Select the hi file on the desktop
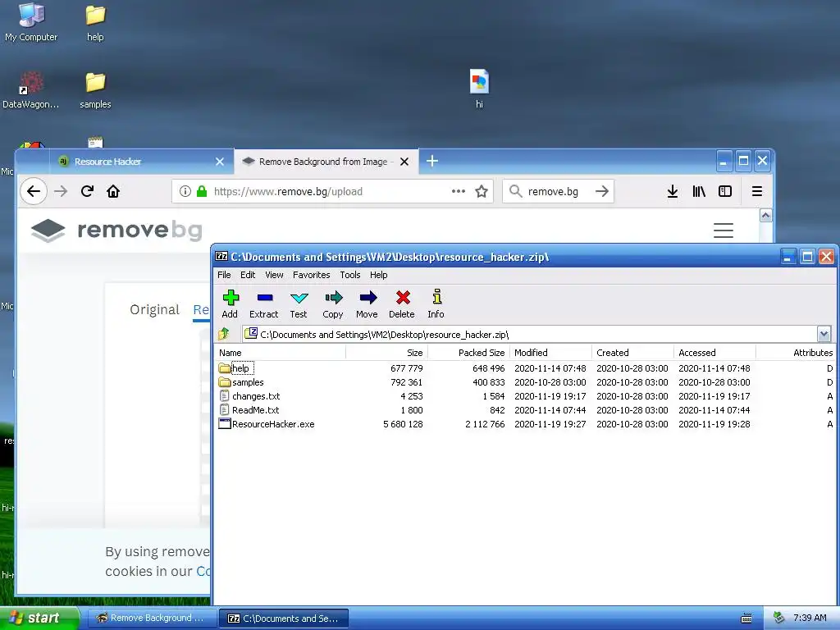Screen dimensions: 840x630 click(479, 89)
